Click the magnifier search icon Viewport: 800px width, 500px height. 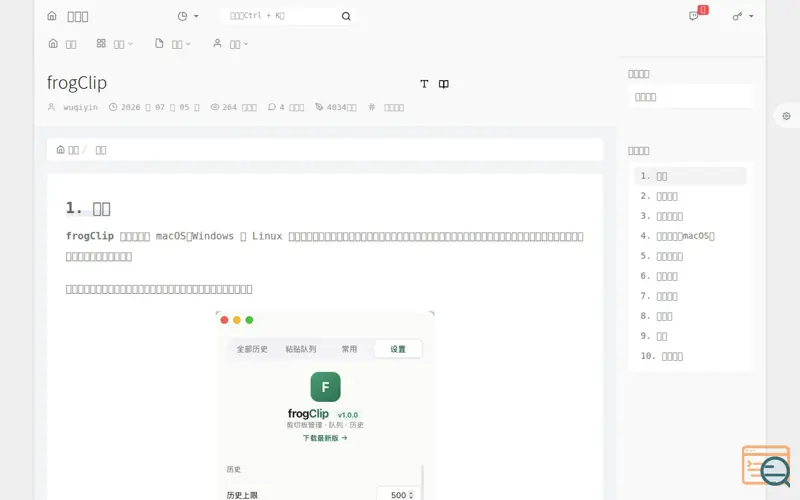tap(346, 16)
